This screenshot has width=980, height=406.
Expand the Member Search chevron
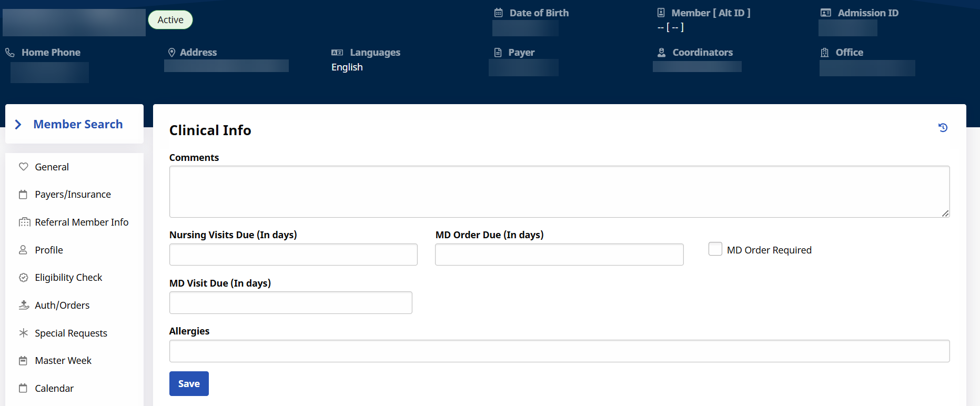pyautogui.click(x=18, y=124)
